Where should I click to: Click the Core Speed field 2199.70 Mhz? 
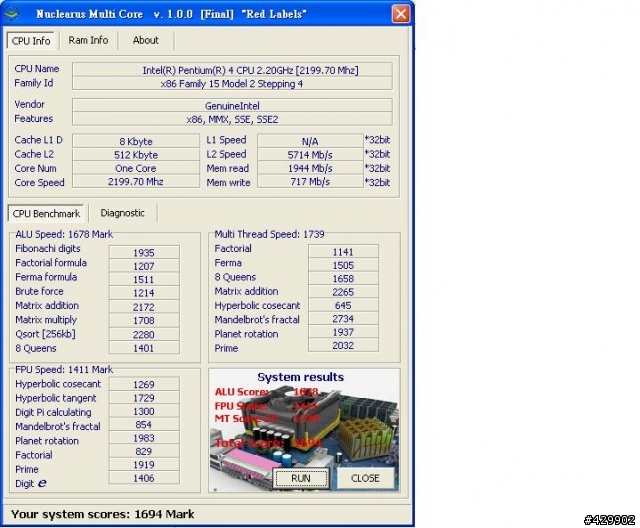(136, 182)
